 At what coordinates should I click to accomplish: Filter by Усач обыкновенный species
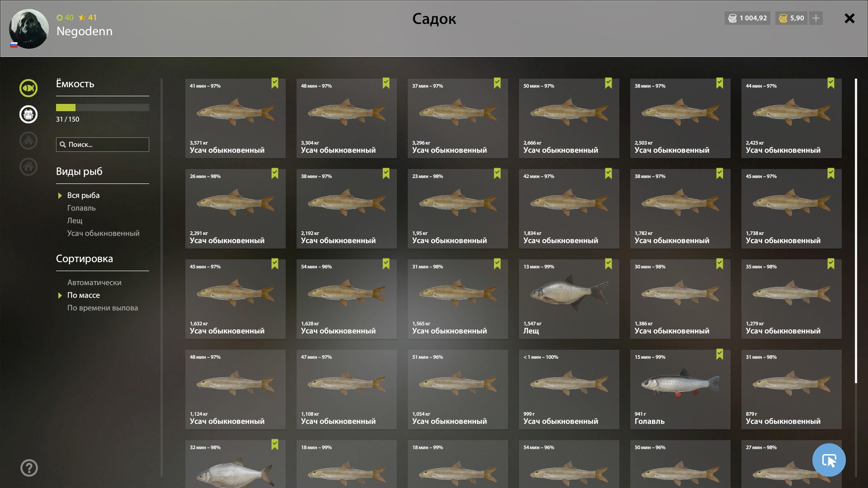[x=104, y=233]
